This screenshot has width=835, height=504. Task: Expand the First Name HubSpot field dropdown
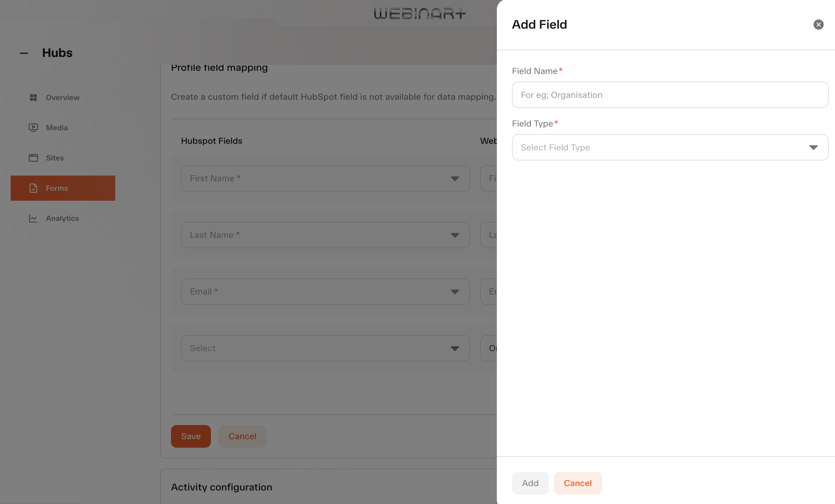tap(325, 178)
